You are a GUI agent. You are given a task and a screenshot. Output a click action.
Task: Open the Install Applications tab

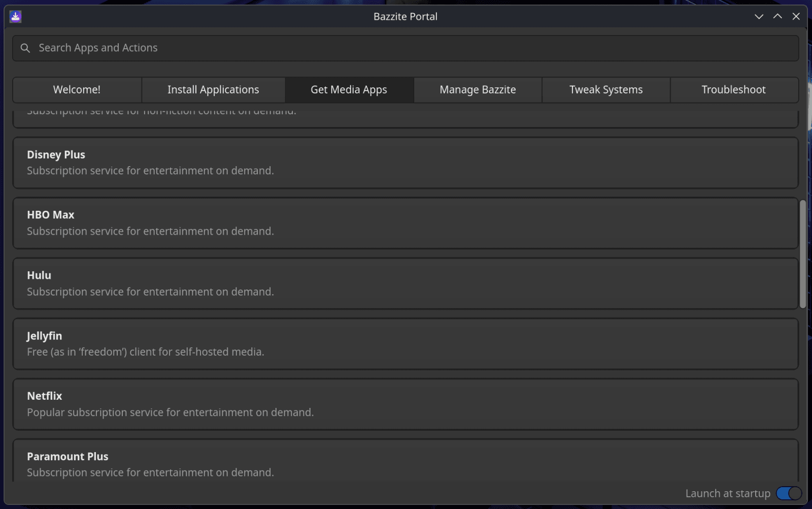tap(213, 90)
